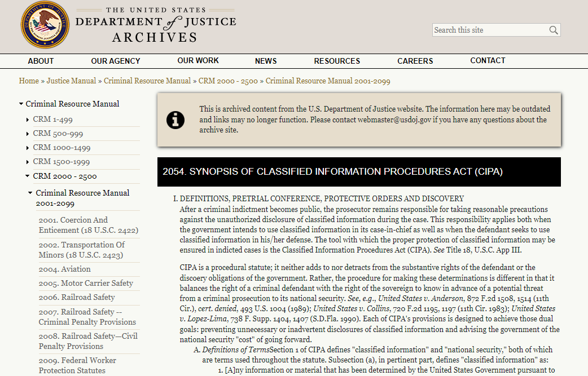Screen dimensions: 588x376
Task: Open sidebar item CRM 1-499
Action: (53, 120)
